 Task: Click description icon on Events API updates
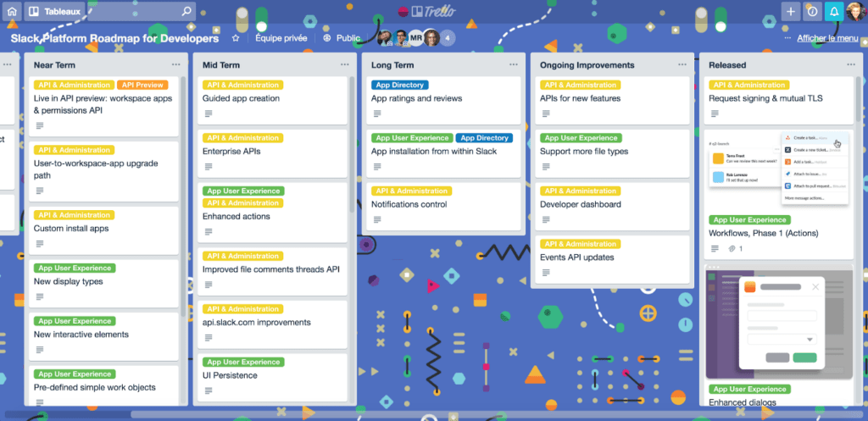(546, 273)
